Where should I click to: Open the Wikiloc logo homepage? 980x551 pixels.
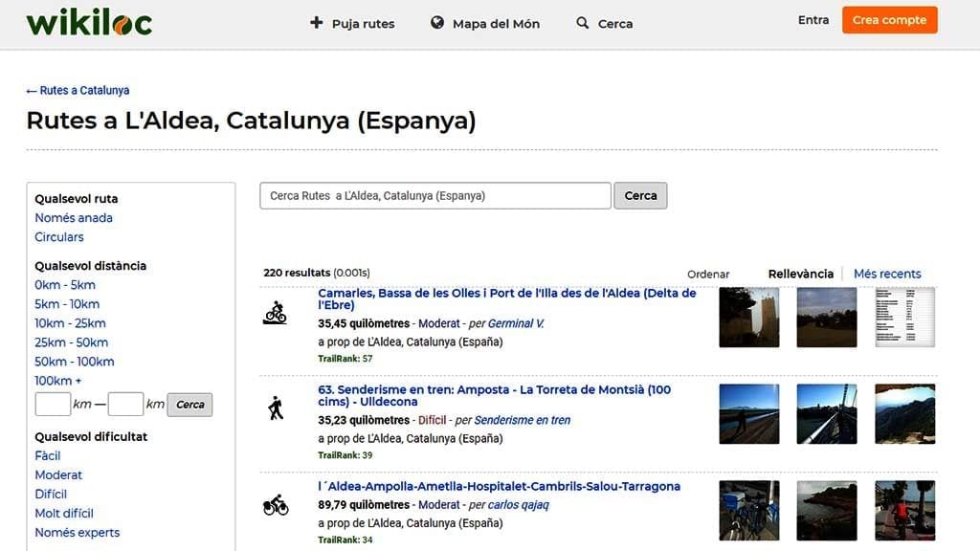89,23
